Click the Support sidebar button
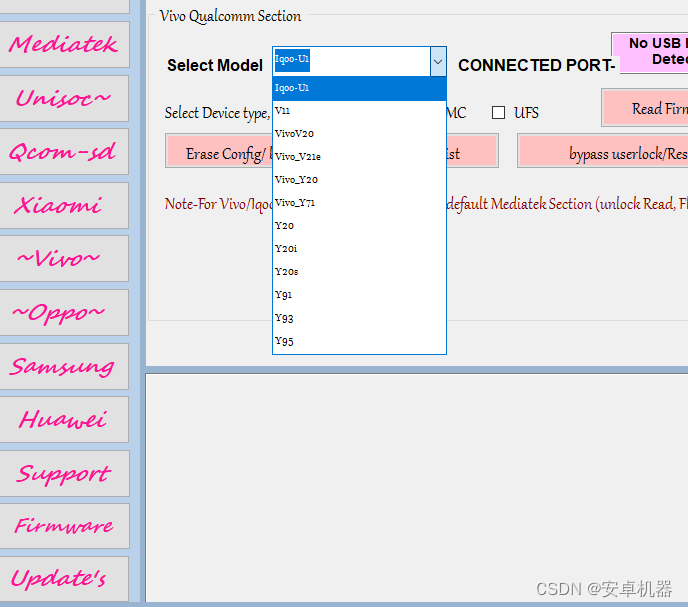Viewport: 688px width, 607px height. click(x=64, y=474)
